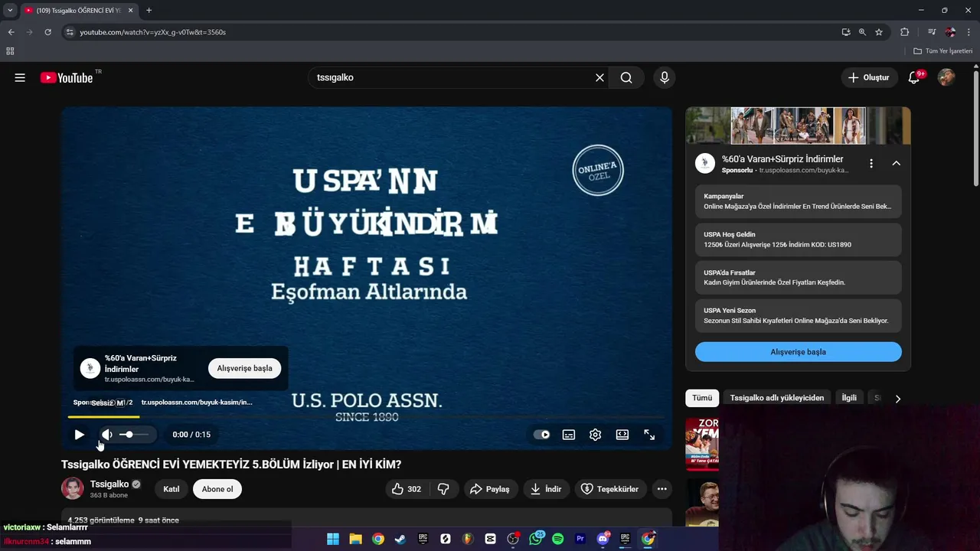
Task: Start voice search with microphone icon
Action: click(664, 77)
